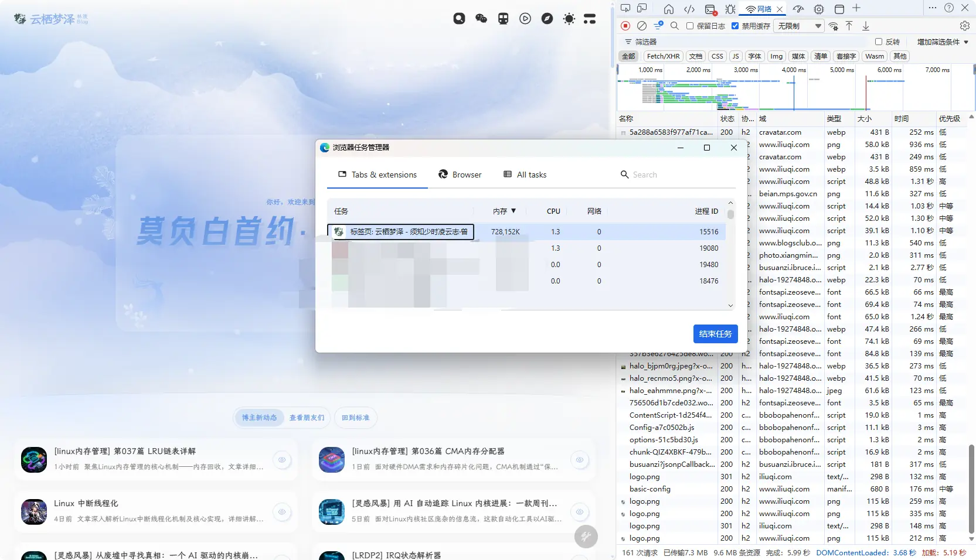Click the train icon in the blog header
The image size is (976, 560).
coord(503,19)
